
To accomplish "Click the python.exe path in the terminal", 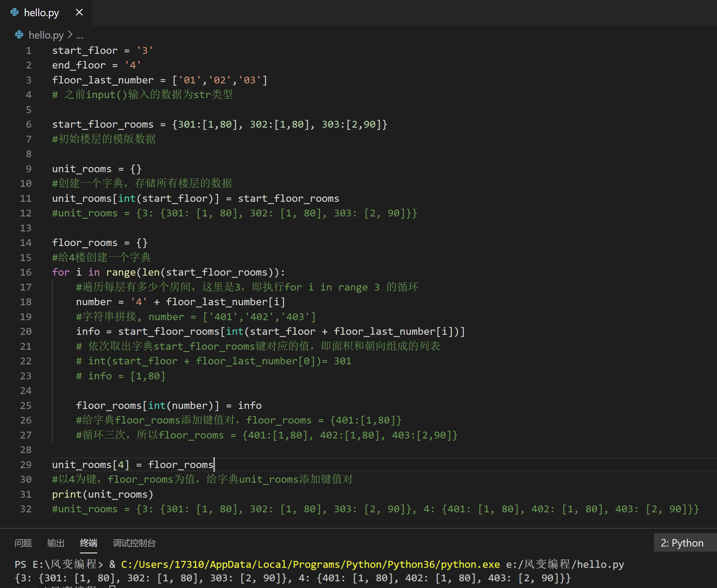I will click(x=310, y=564).
